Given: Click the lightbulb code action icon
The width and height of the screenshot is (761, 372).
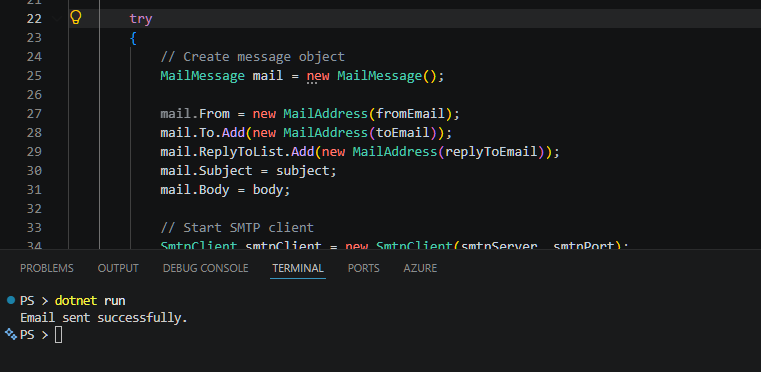Looking at the screenshot, I should click(76, 18).
